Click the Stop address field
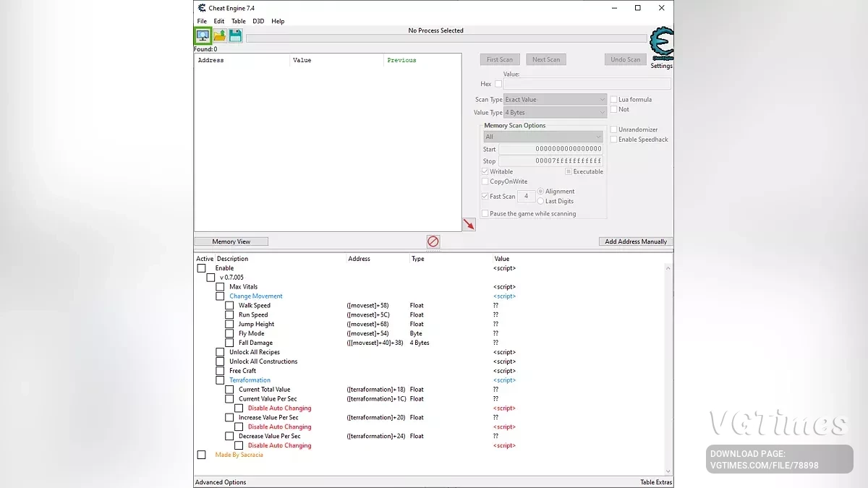868x488 pixels. coord(551,160)
